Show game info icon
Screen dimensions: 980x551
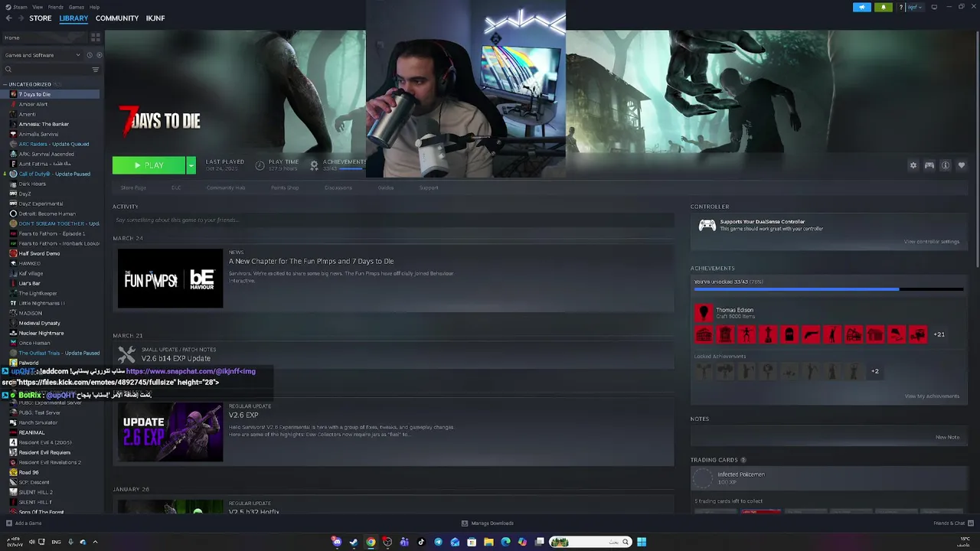coord(946,165)
